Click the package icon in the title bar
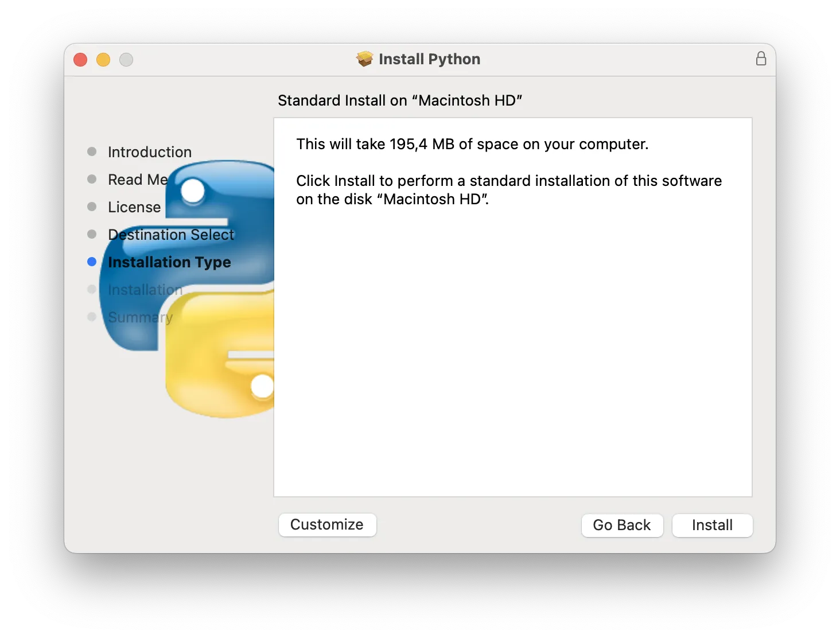This screenshot has width=840, height=638. point(365,59)
